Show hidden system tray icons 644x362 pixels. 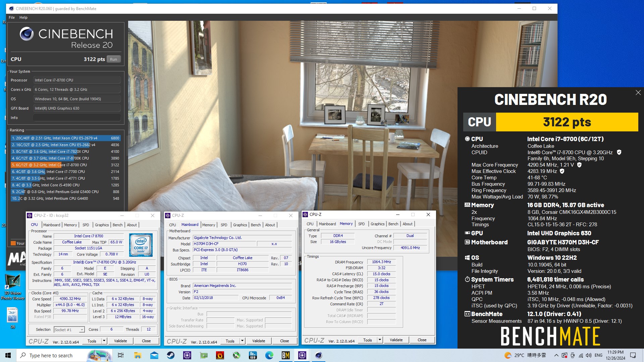click(x=556, y=355)
